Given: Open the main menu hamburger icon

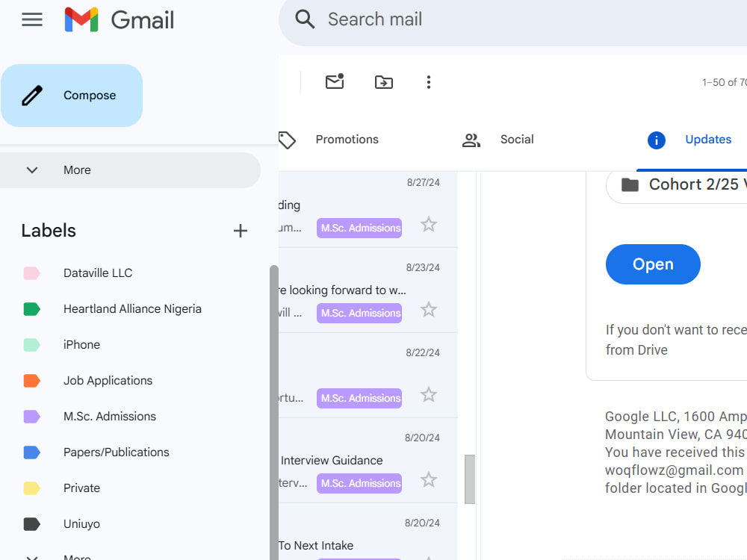Looking at the screenshot, I should click(x=32, y=19).
